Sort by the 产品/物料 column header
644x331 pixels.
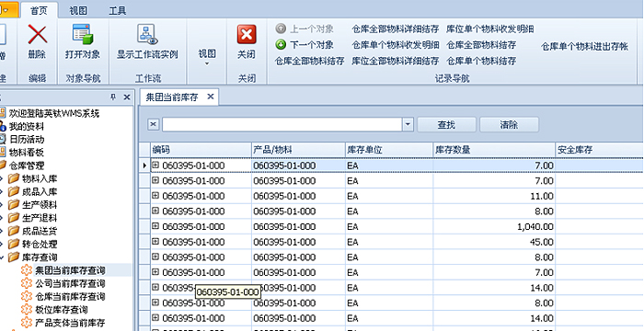click(x=298, y=150)
